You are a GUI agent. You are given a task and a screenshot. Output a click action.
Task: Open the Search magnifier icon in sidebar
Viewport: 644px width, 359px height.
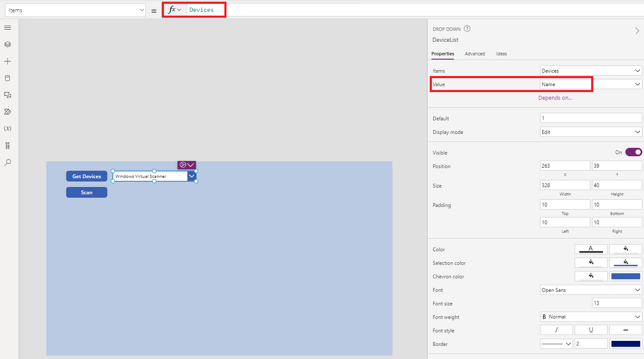click(x=8, y=163)
